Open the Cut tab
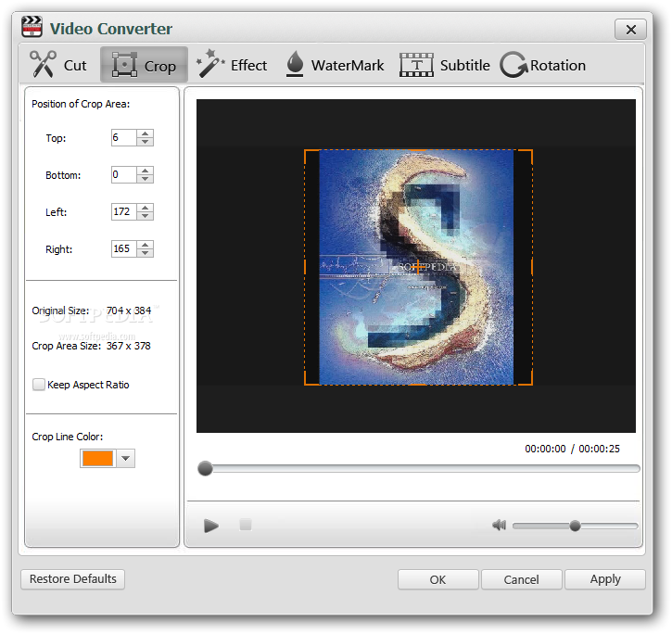Image resolution: width=672 pixels, height=634 pixels. [x=58, y=65]
